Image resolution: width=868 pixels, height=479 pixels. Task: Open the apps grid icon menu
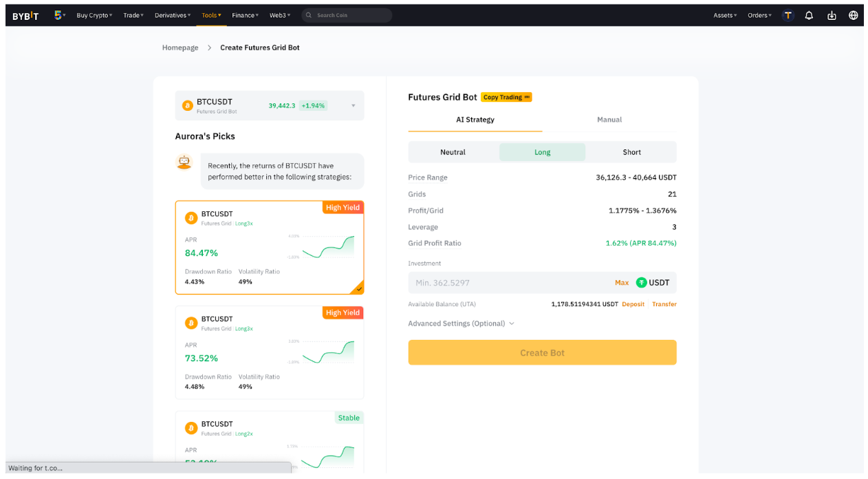(x=59, y=15)
